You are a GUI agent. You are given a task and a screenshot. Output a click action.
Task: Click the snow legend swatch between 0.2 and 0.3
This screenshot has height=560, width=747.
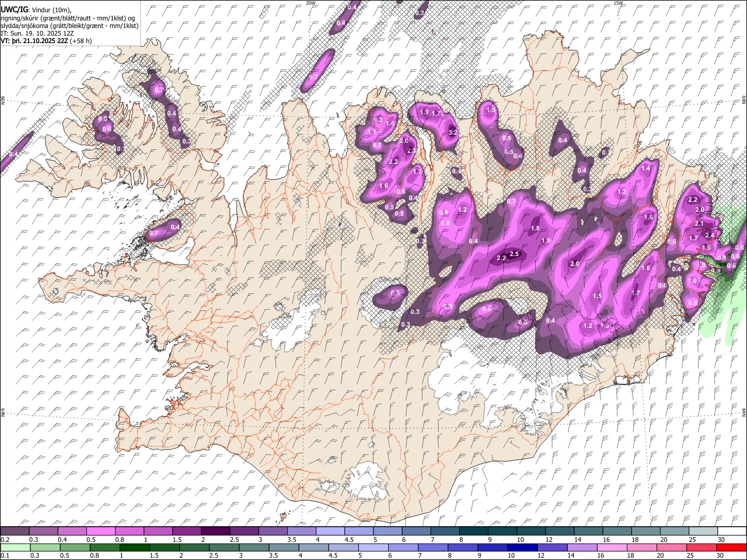click(x=15, y=531)
